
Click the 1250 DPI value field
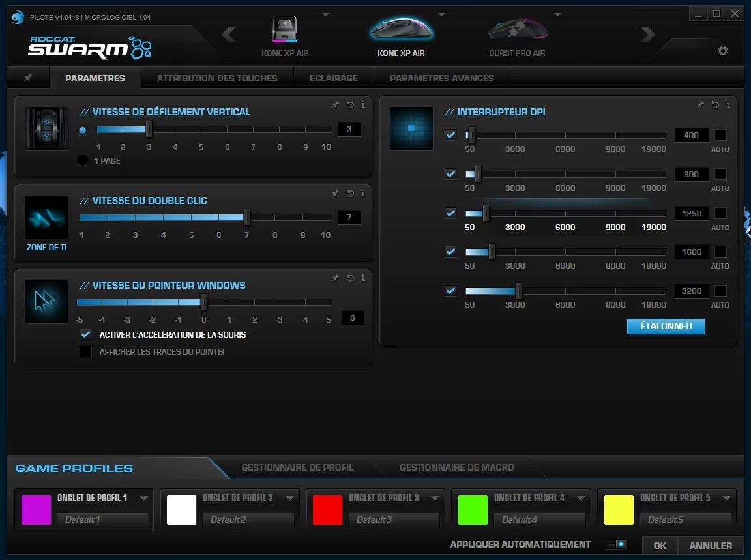692,213
